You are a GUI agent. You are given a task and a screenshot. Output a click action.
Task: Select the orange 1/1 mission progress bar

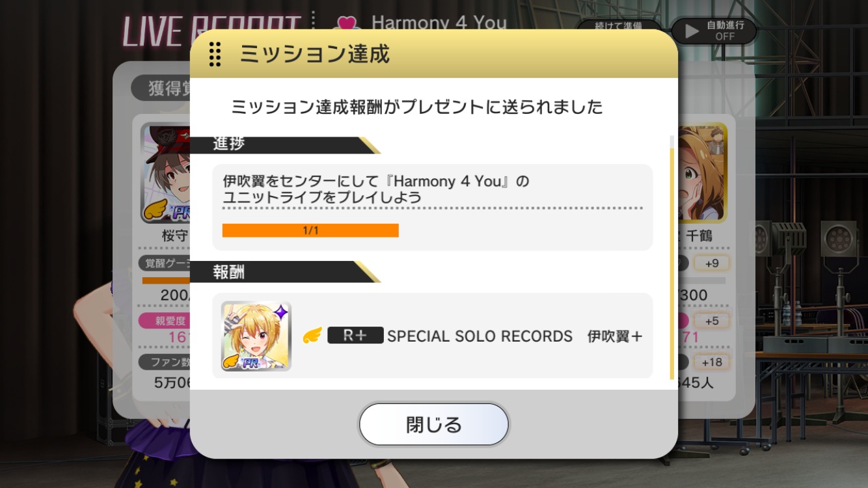tap(310, 230)
